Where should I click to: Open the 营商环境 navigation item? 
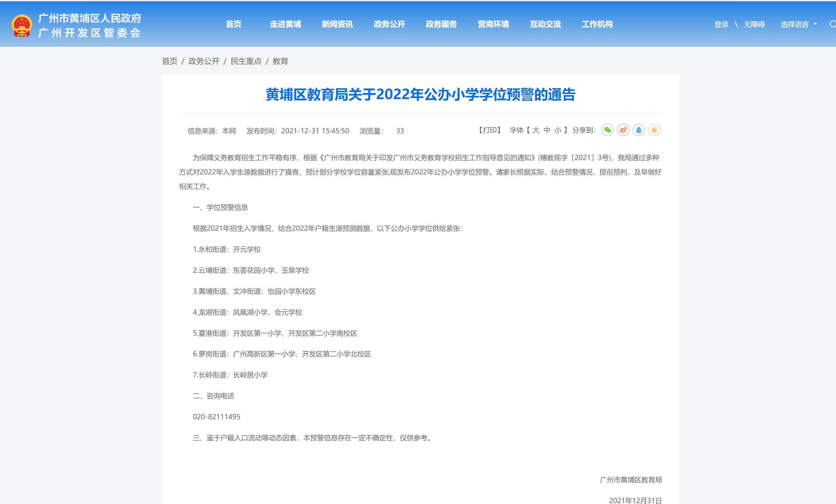(493, 24)
